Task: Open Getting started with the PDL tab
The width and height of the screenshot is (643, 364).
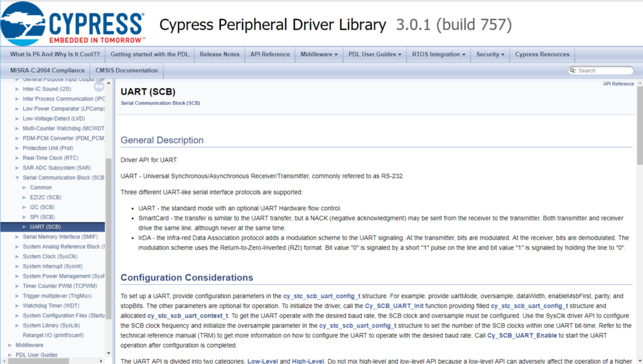Action: pyautogui.click(x=149, y=55)
